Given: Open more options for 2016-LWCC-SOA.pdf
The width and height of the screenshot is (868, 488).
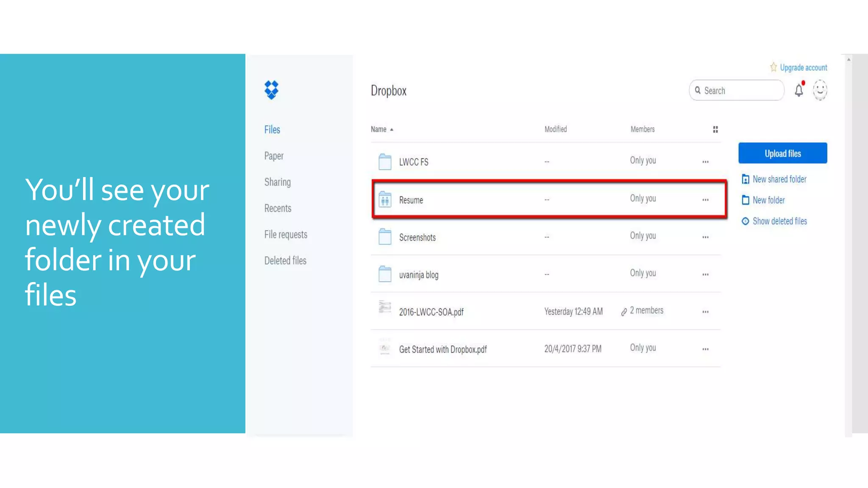Looking at the screenshot, I should (705, 312).
